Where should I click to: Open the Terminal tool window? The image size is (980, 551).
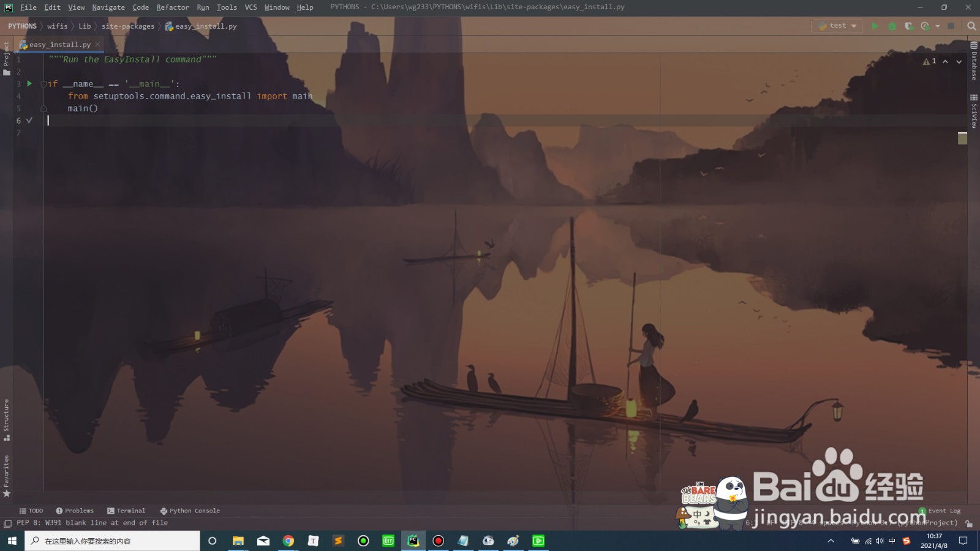(126, 511)
